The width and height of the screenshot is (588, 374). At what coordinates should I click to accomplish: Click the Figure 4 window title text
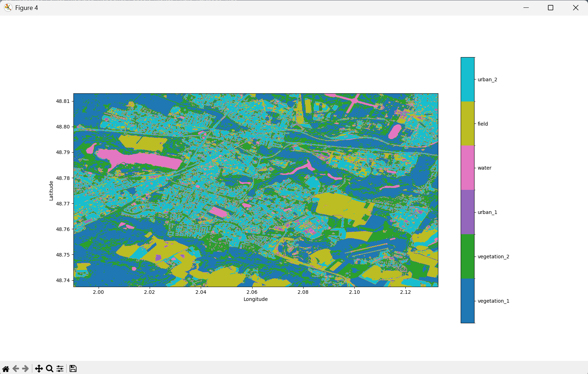click(27, 8)
